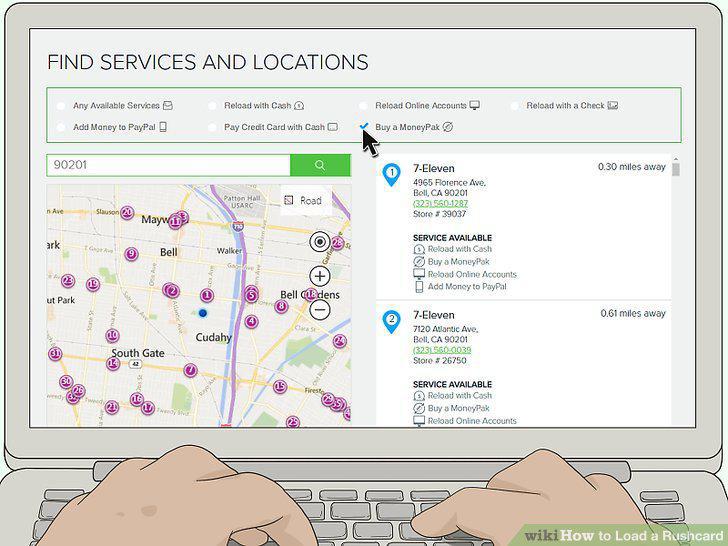
Task: Click map marker 5 on the map
Action: [251, 295]
